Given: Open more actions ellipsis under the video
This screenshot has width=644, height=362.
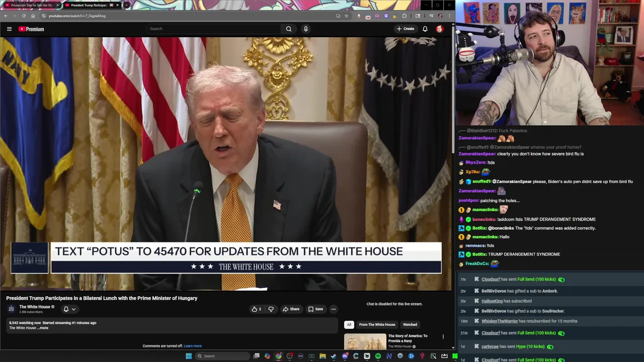Looking at the screenshot, I should point(333,309).
